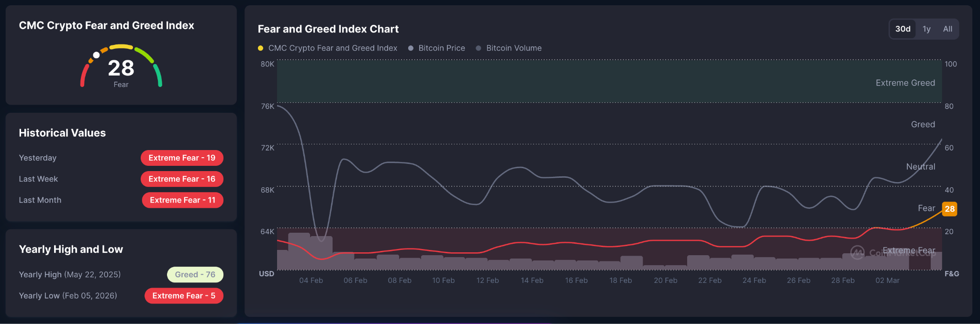The height and width of the screenshot is (324, 980).
Task: Switch chart to All time range
Action: tap(947, 29)
